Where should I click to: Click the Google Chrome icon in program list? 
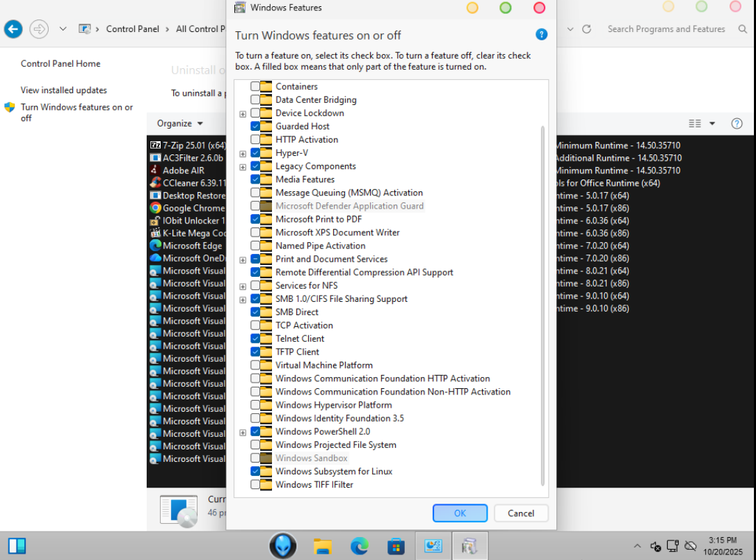point(156,208)
